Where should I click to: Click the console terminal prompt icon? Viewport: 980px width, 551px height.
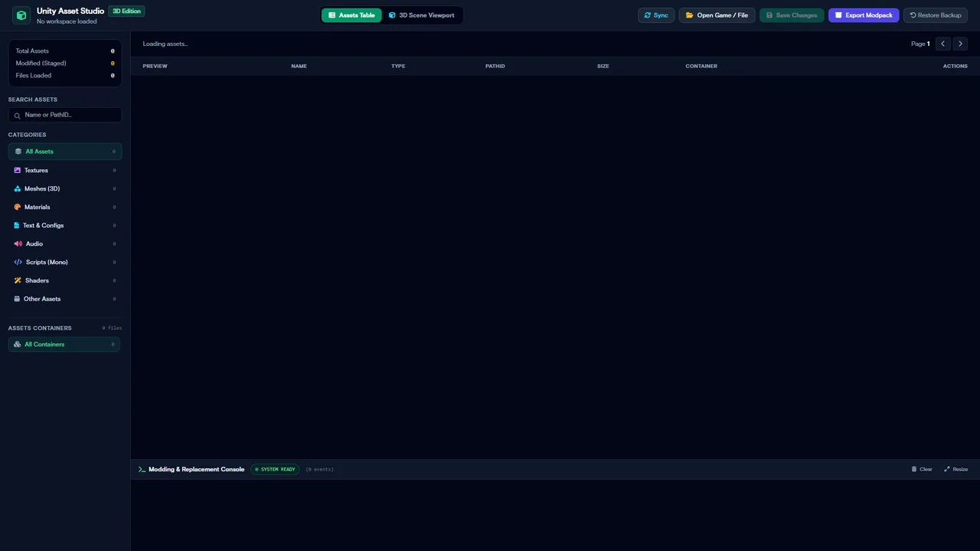coord(142,469)
